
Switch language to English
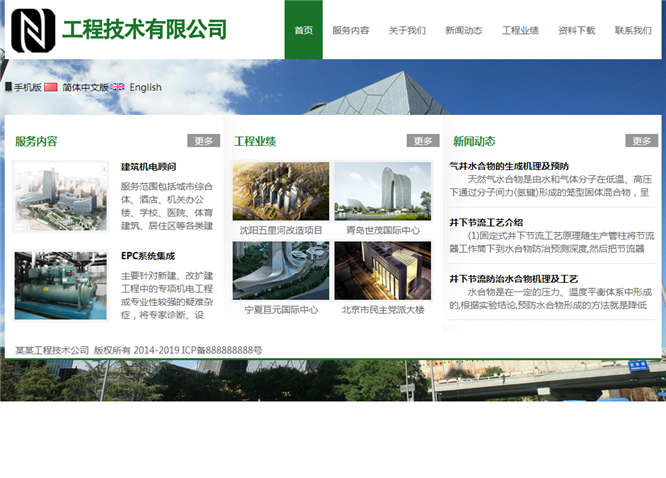[x=145, y=88]
